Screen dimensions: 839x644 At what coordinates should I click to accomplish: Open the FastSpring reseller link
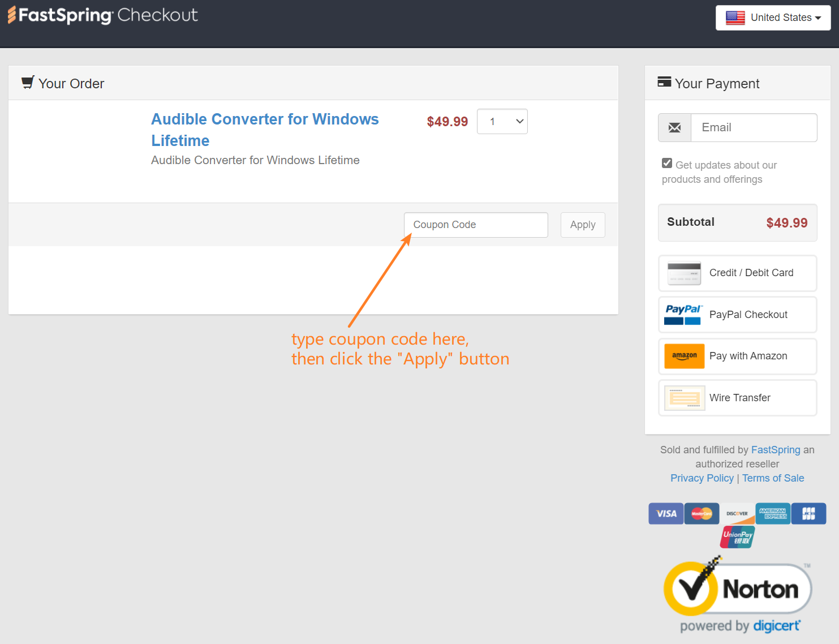pos(776,450)
